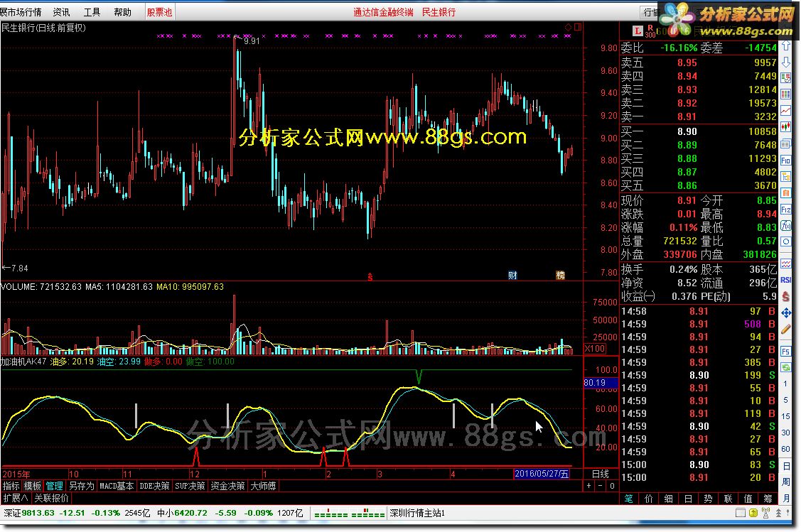Click the notepad icon in status bar
The width and height of the screenshot is (801, 532).
[x=740, y=513]
